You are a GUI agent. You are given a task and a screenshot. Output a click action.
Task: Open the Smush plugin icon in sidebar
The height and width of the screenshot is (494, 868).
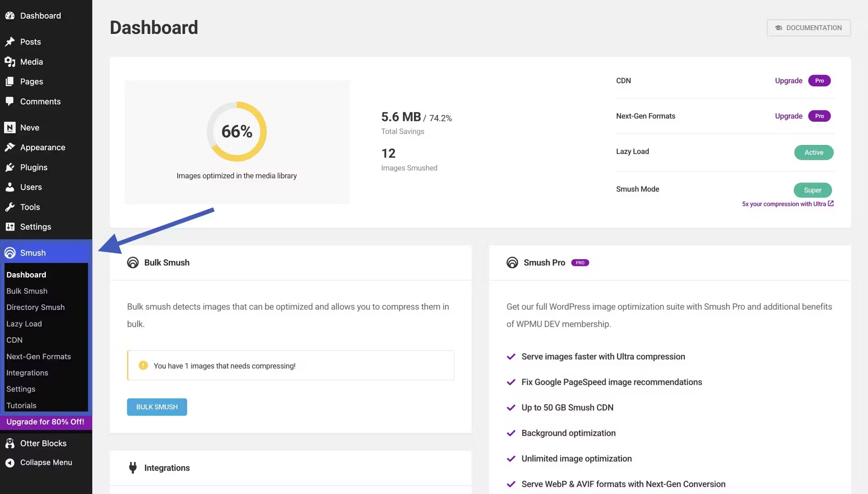click(x=10, y=252)
